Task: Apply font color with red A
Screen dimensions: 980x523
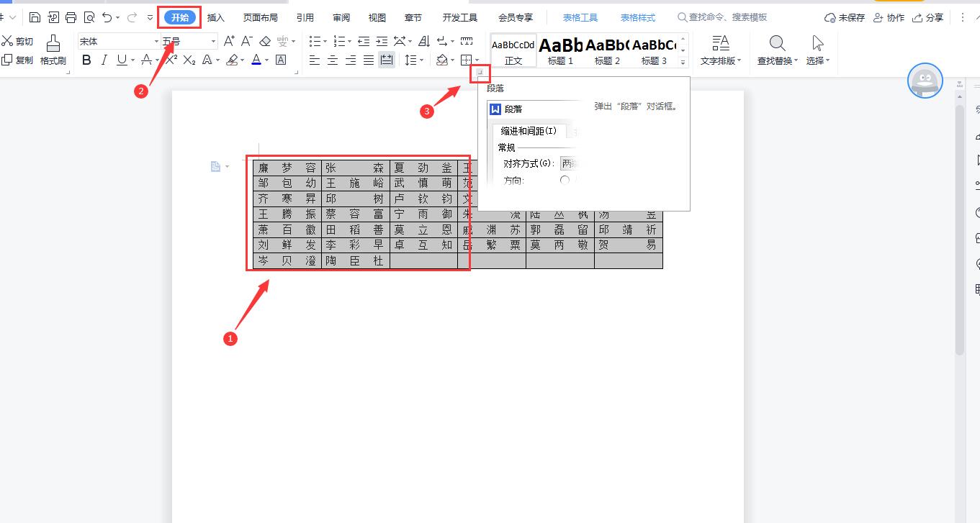Action: (x=256, y=60)
